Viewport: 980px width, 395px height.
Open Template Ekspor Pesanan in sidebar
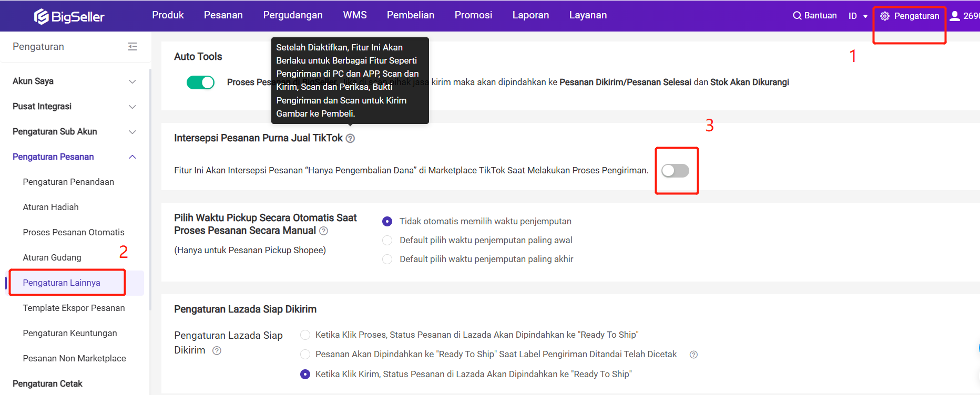(74, 308)
